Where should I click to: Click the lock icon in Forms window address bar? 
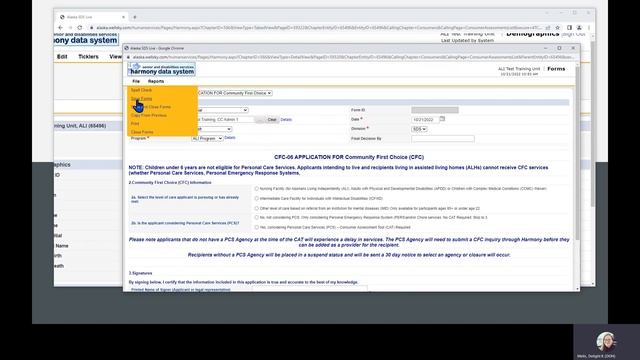(x=129, y=57)
